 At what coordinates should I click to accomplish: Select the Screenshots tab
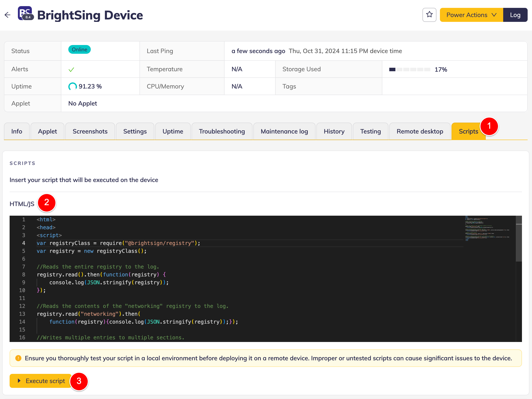point(90,132)
